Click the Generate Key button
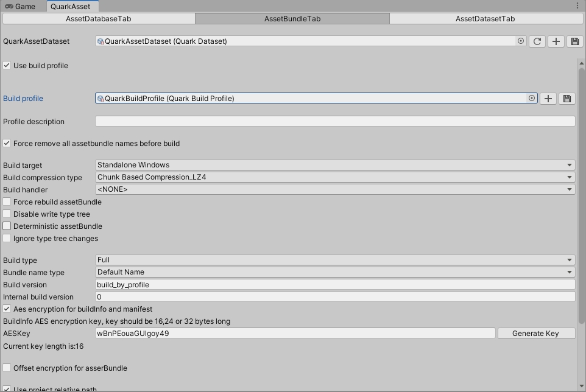 click(536, 334)
